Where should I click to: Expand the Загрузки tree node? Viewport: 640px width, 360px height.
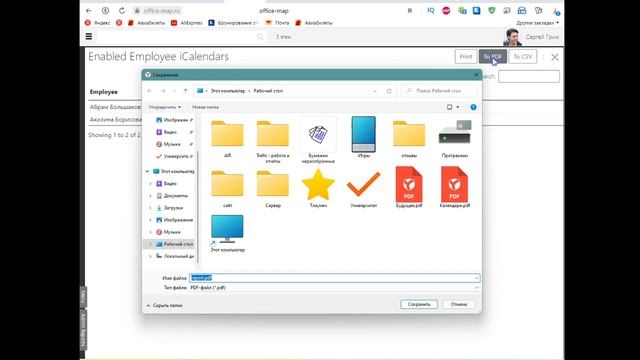tap(150, 208)
